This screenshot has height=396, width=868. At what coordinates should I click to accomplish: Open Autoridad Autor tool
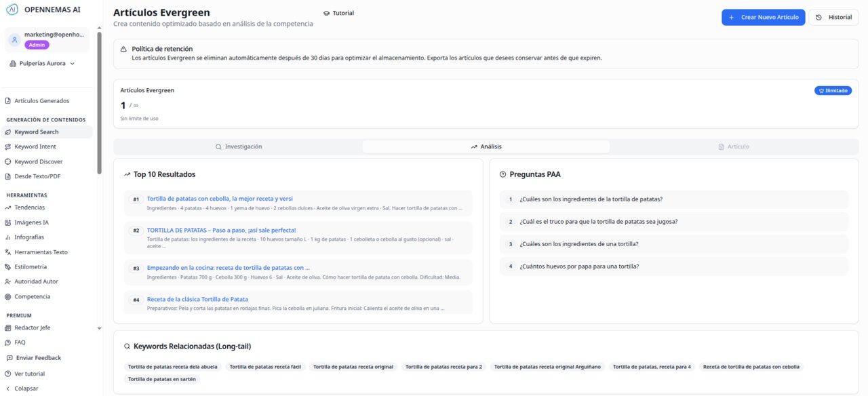(x=36, y=281)
